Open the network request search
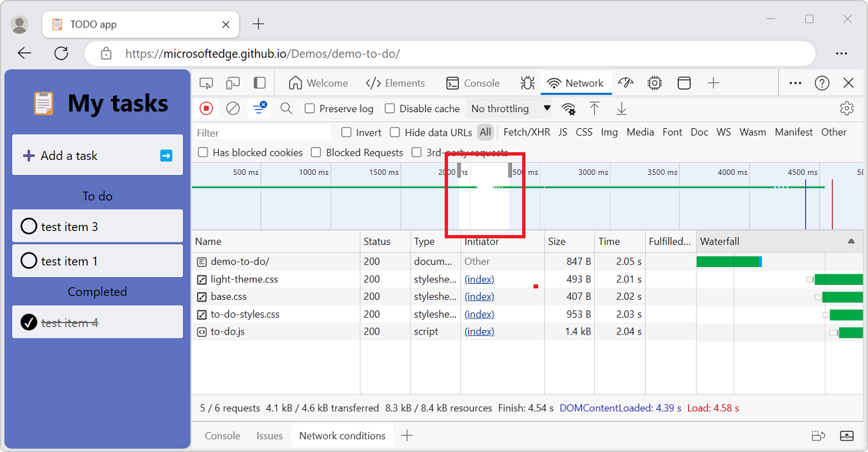The height and width of the screenshot is (452, 868). click(x=286, y=108)
